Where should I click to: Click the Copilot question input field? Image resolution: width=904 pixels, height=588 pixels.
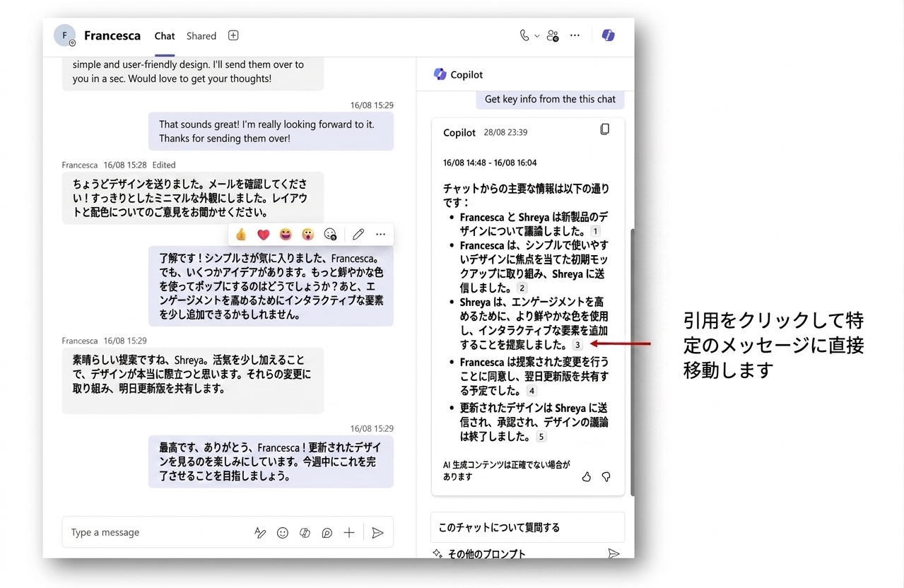tap(527, 527)
